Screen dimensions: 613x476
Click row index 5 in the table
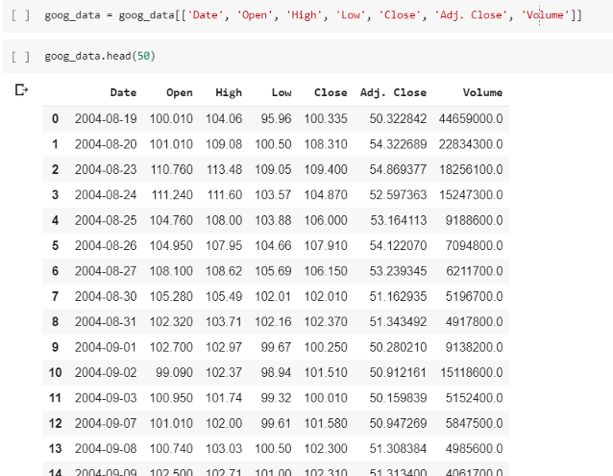pyautogui.click(x=55, y=245)
